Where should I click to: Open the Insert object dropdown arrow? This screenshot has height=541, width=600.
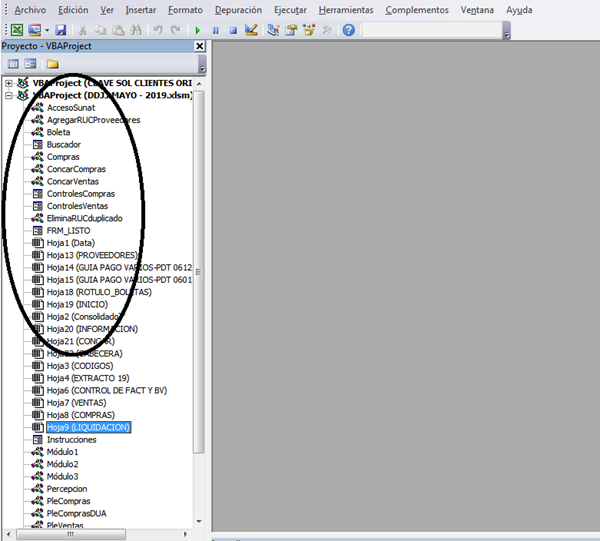pos(47,30)
